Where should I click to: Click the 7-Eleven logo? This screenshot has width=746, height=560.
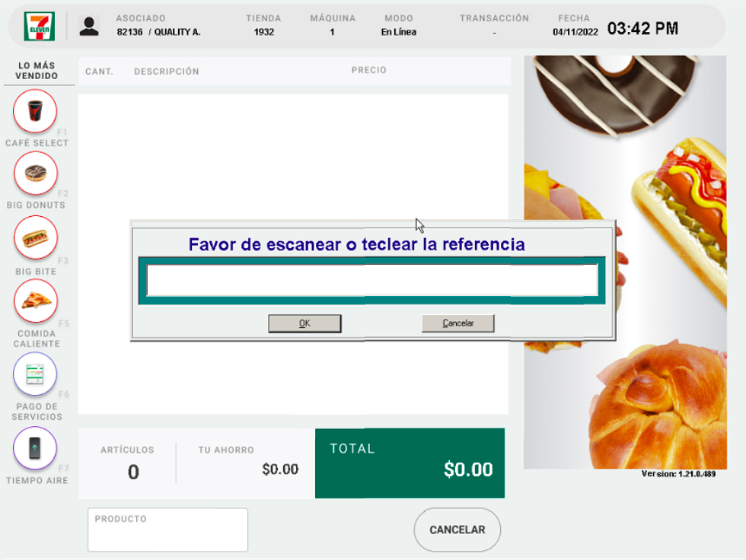coord(40,27)
